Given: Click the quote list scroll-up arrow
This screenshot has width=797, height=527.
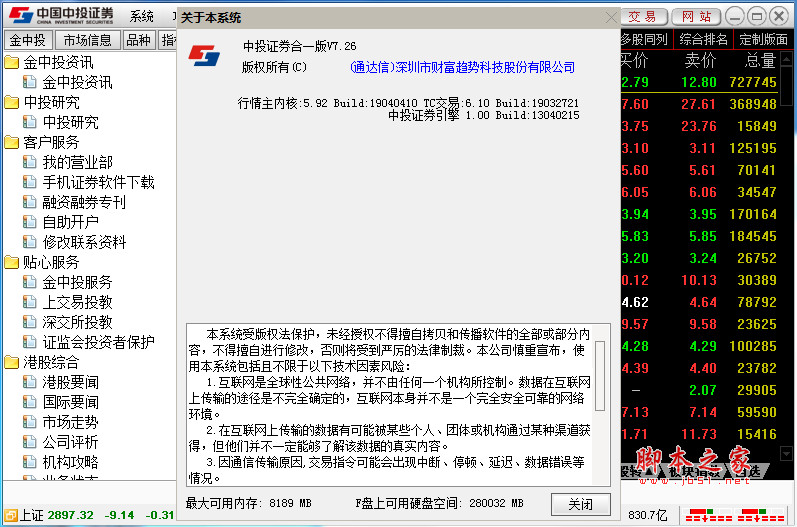Looking at the screenshot, I should tap(786, 60).
